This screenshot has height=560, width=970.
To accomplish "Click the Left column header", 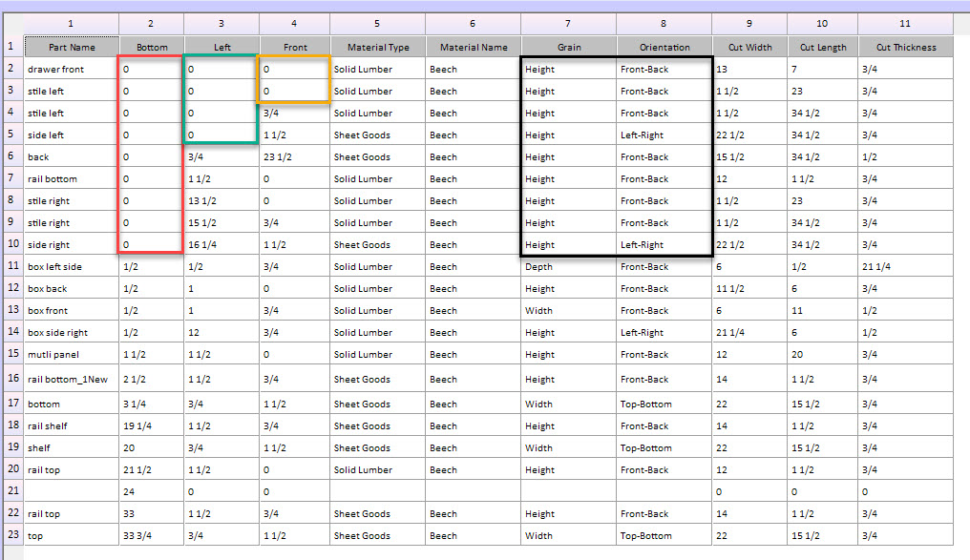I will click(x=221, y=47).
